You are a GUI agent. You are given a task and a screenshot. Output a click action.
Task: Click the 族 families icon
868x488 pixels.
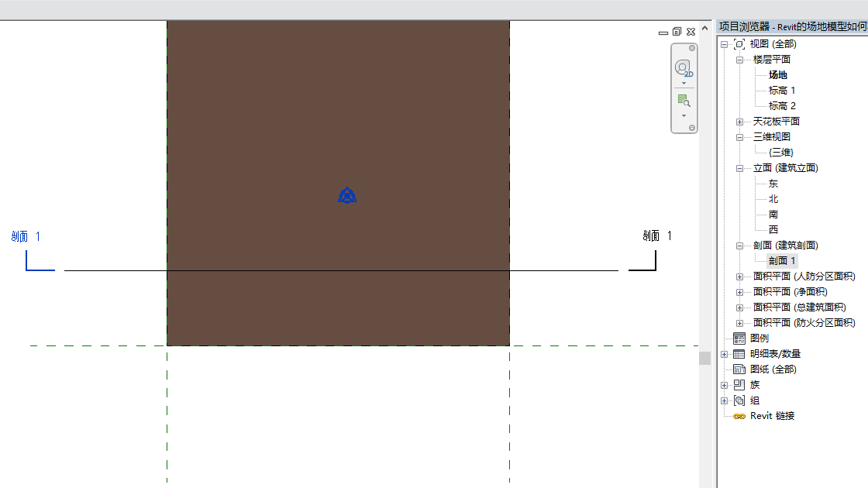(x=739, y=385)
